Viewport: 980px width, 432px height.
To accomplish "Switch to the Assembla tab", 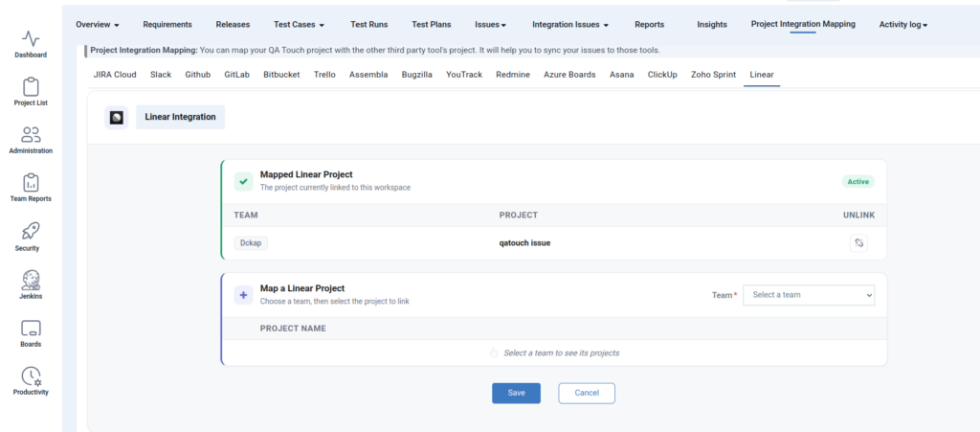I will (x=368, y=75).
